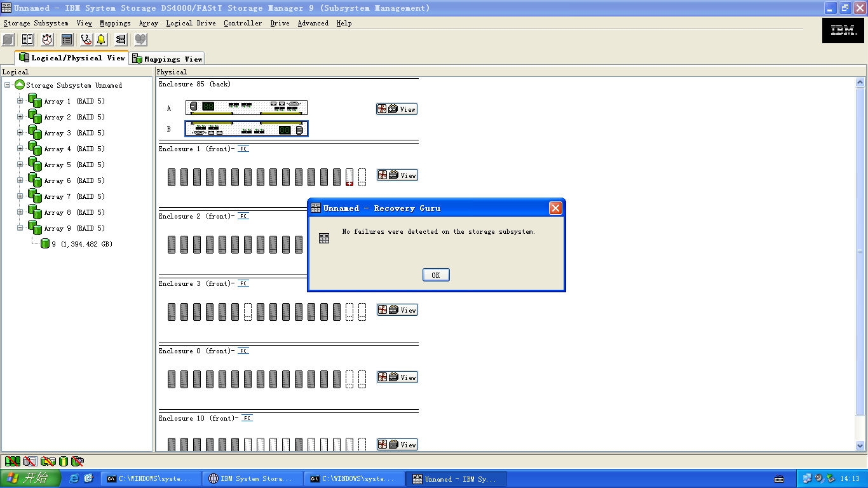Expand Array 5 (RAID 5)
The width and height of the screenshot is (868, 488).
20,164
